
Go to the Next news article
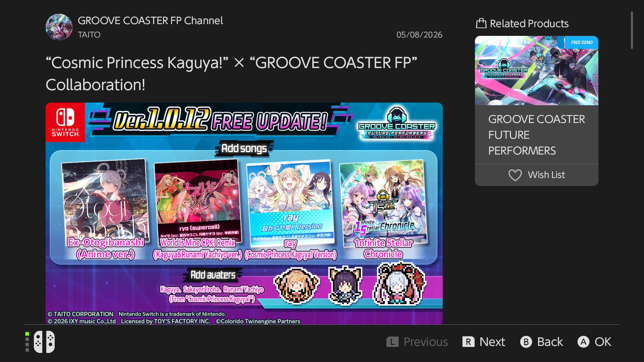tap(484, 342)
